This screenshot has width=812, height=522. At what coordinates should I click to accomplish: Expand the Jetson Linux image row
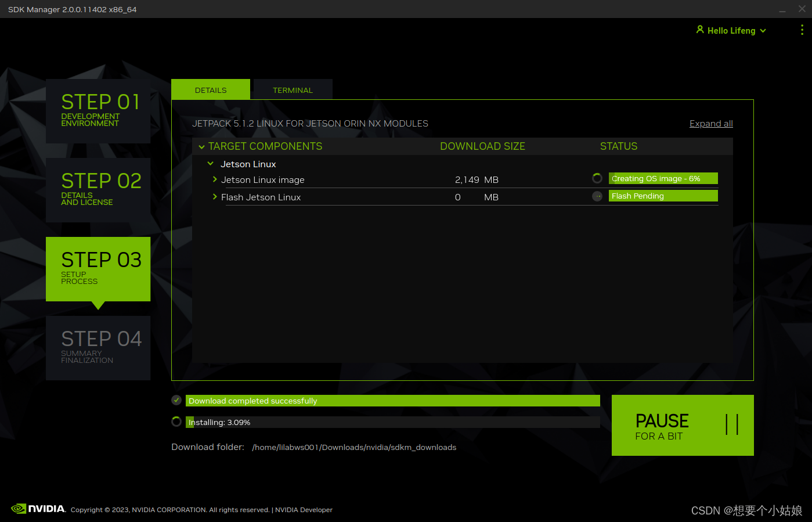(215, 179)
